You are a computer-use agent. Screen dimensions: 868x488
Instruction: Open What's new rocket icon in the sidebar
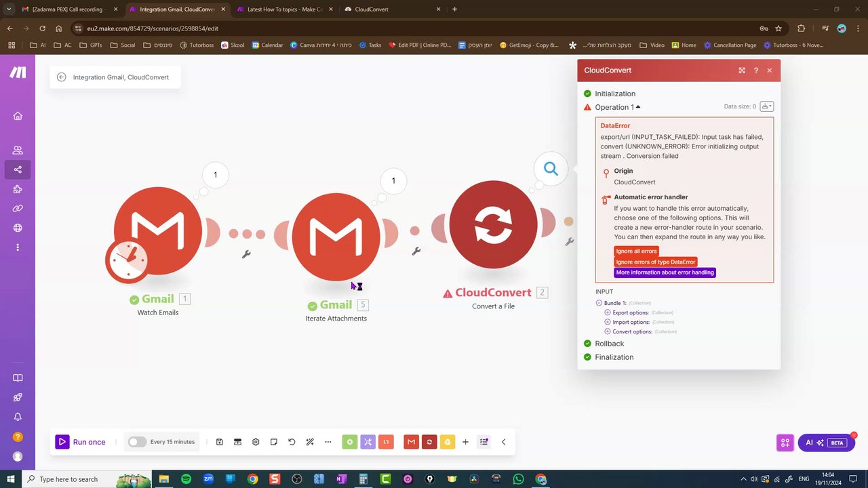[x=18, y=398]
